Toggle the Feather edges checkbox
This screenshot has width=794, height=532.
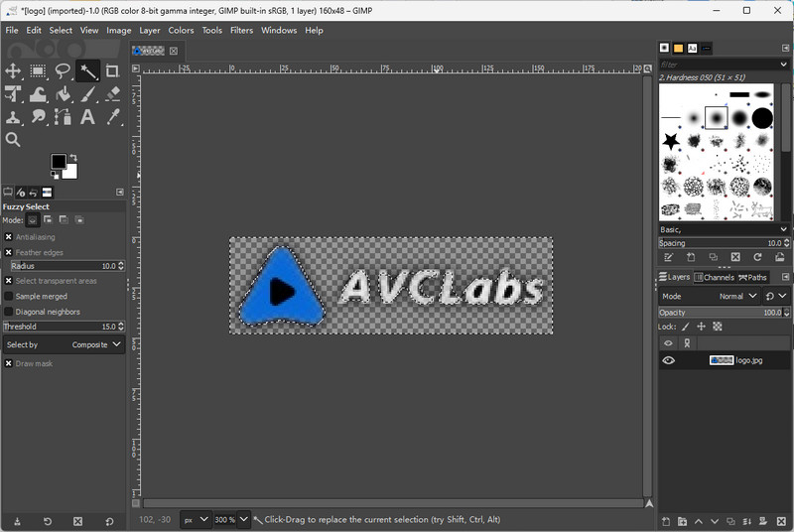(9, 252)
